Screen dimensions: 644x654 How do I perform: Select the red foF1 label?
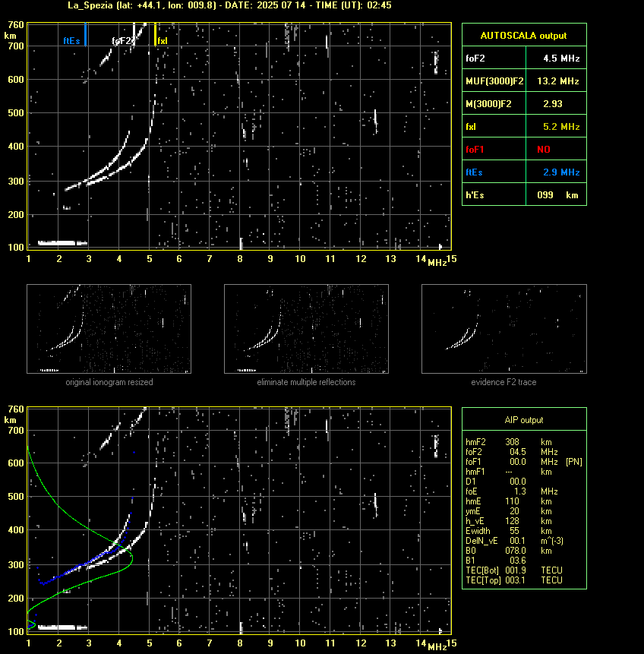tap(475, 150)
